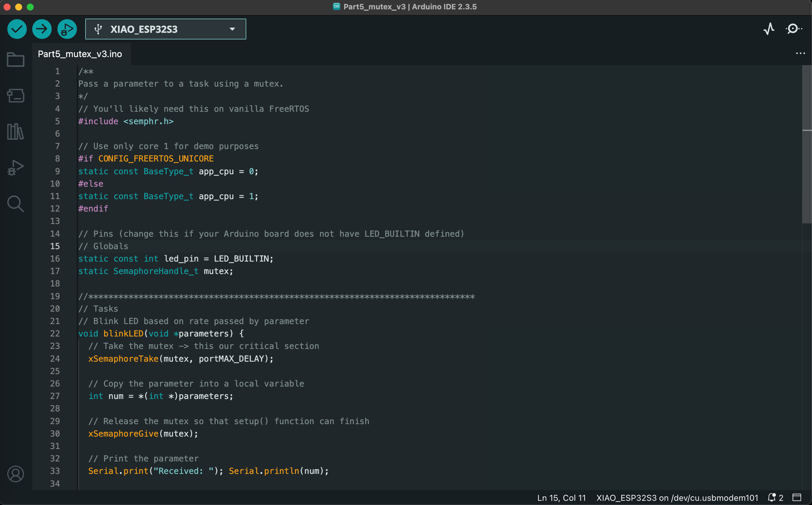Screen dimensions: 812x505
Task: Toggle the bottom panel from status bar
Action: click(797, 498)
